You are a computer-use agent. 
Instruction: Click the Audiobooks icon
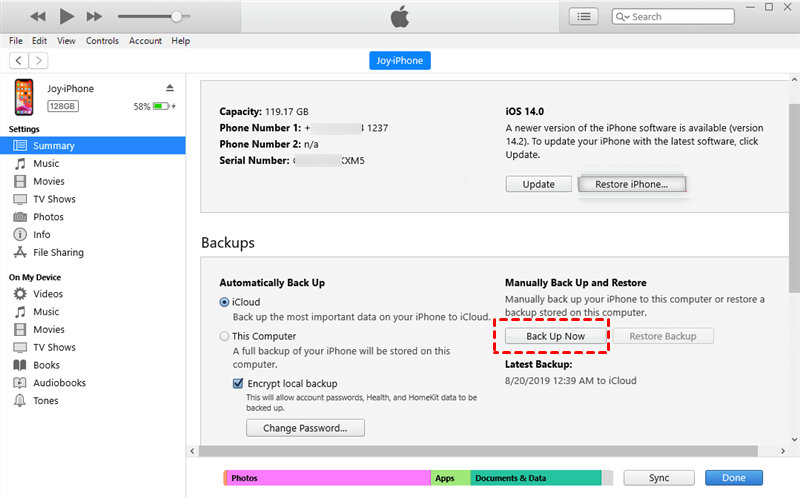[20, 383]
